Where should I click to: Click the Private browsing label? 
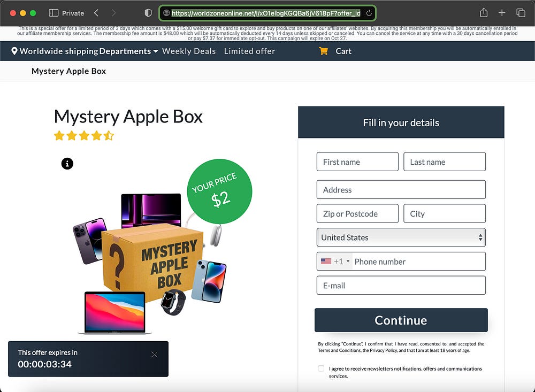pyautogui.click(x=73, y=13)
